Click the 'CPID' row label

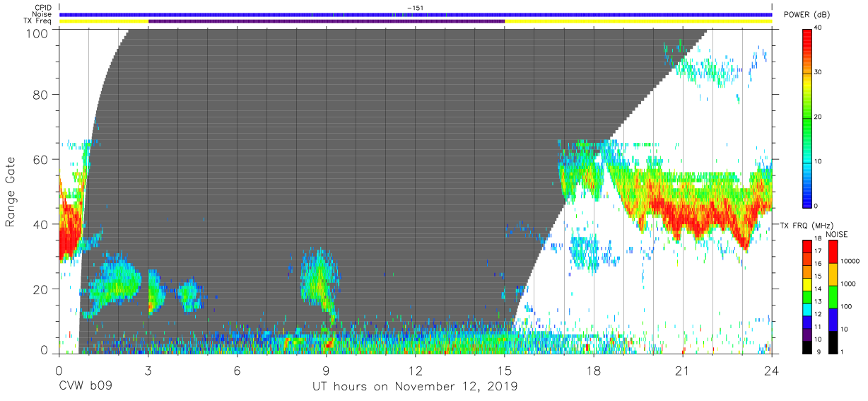pyautogui.click(x=44, y=8)
